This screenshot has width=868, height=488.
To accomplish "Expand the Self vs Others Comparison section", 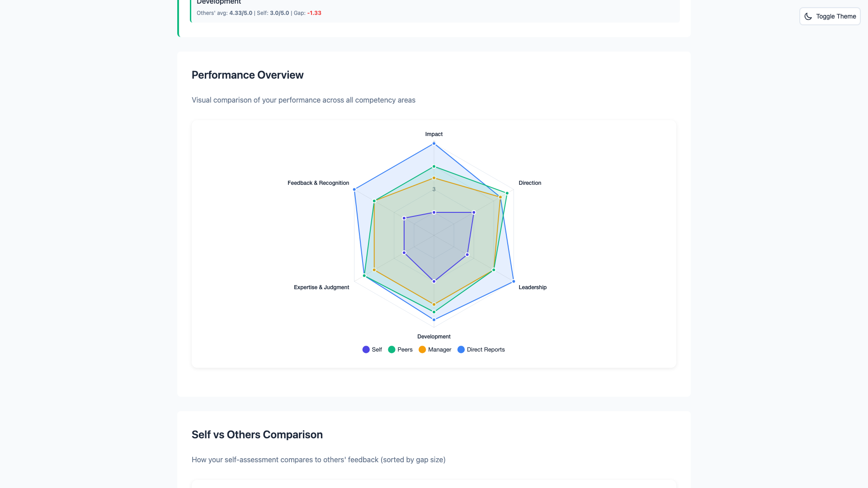I will point(257,434).
